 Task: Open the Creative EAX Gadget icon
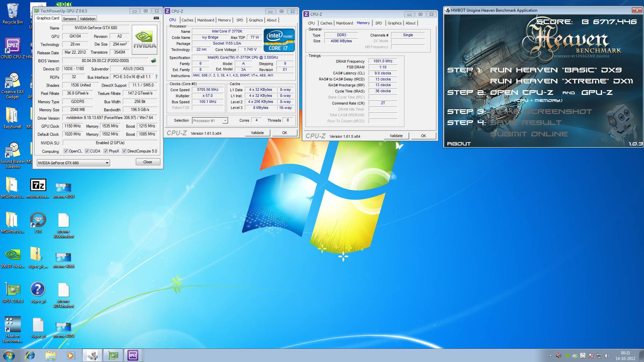pyautogui.click(x=12, y=86)
